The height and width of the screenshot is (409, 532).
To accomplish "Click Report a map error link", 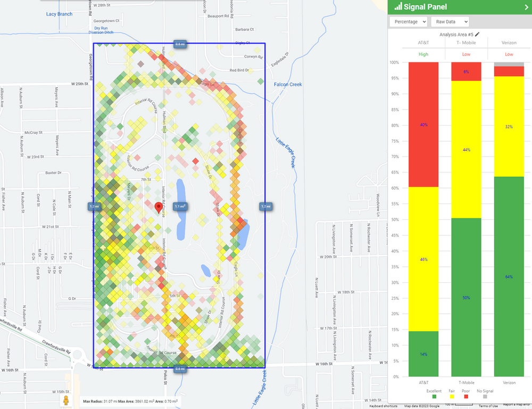I will tap(517, 405).
